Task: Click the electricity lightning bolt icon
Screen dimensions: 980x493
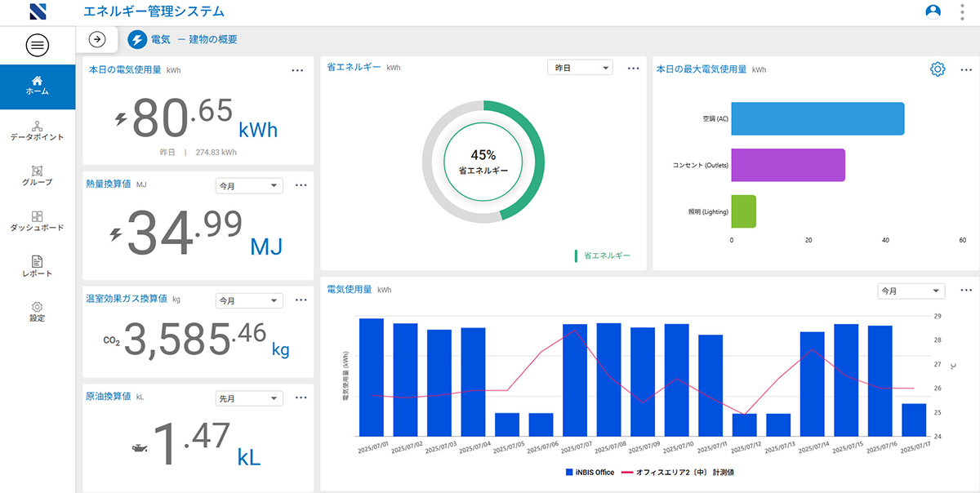Action: [x=138, y=39]
